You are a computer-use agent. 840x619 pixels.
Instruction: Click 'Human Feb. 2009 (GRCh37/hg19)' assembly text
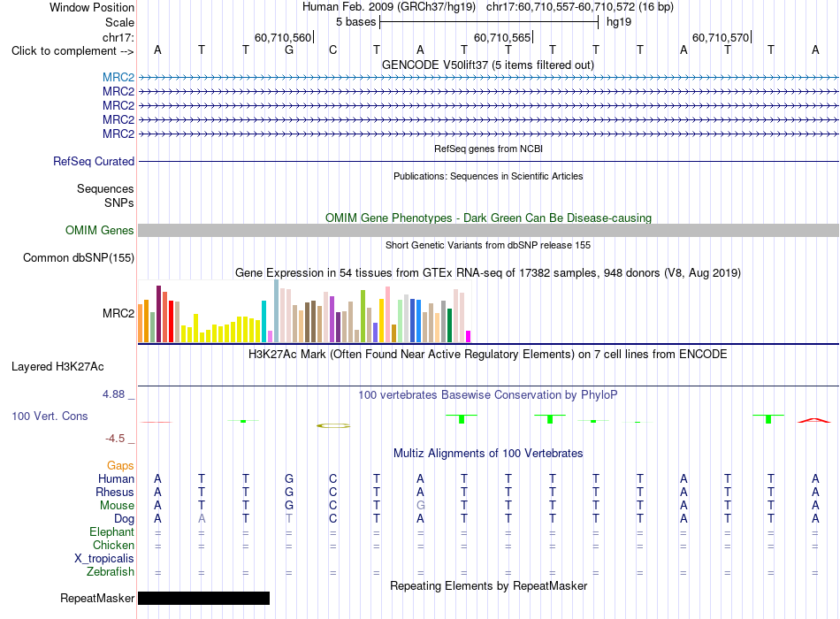click(389, 7)
